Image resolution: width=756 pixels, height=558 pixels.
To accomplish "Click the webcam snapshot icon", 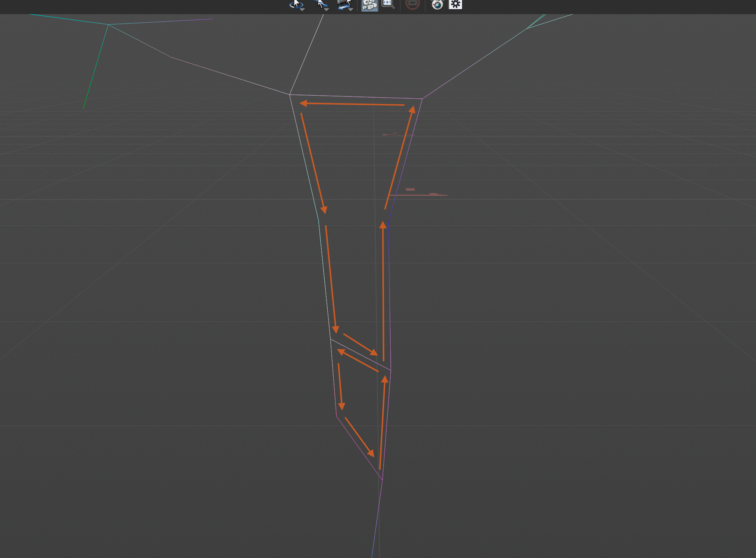I will (x=437, y=4).
